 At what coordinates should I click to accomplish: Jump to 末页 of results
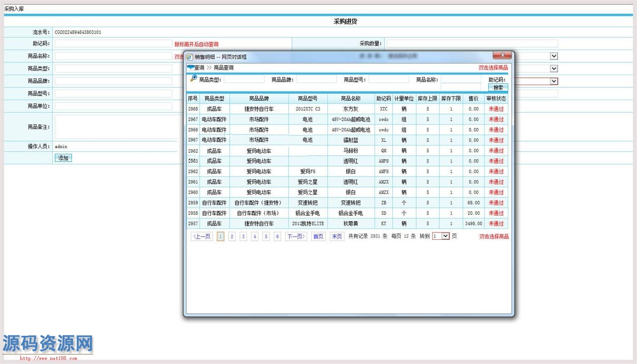[x=337, y=237]
